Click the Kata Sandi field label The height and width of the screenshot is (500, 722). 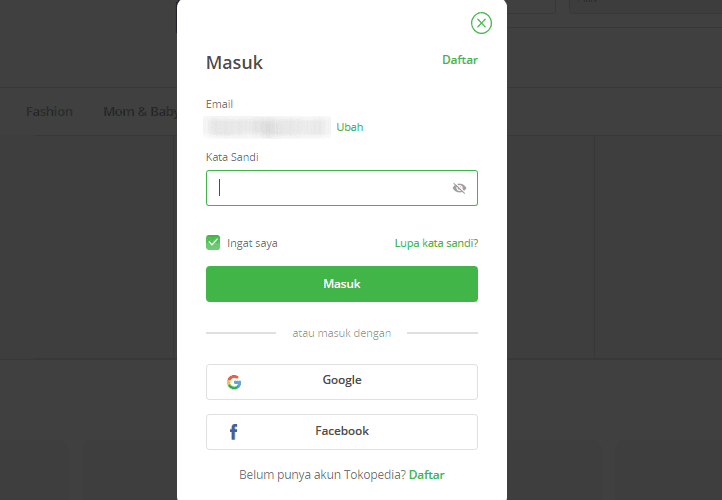pyautogui.click(x=232, y=157)
